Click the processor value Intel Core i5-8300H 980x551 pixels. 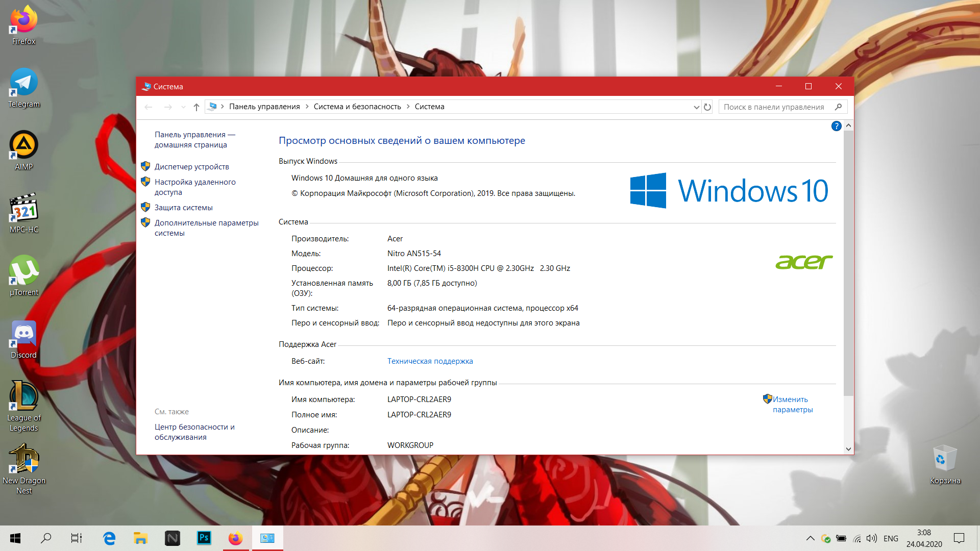point(479,268)
